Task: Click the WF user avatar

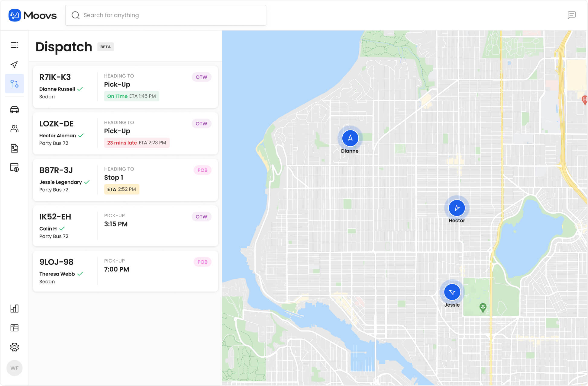Action: (14, 368)
